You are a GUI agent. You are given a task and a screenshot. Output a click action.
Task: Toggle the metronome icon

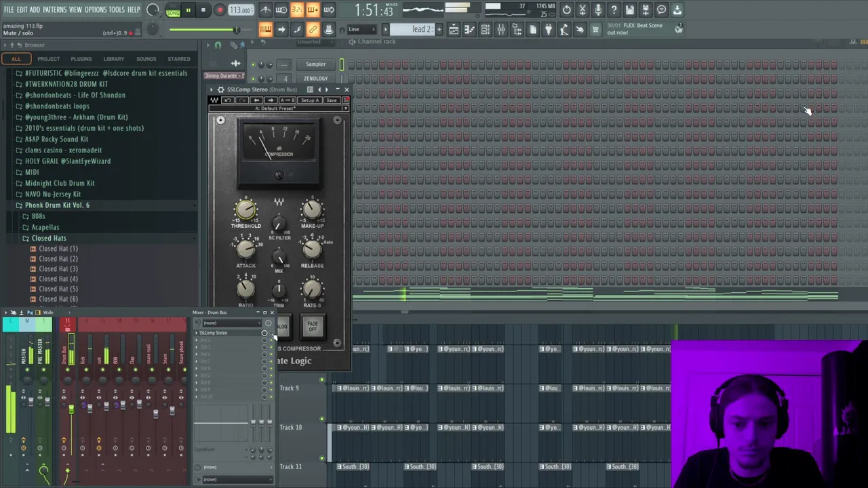[265, 10]
